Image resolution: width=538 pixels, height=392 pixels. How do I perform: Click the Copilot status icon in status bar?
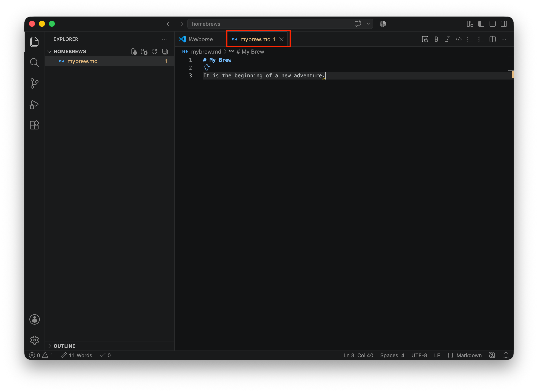click(x=492, y=355)
